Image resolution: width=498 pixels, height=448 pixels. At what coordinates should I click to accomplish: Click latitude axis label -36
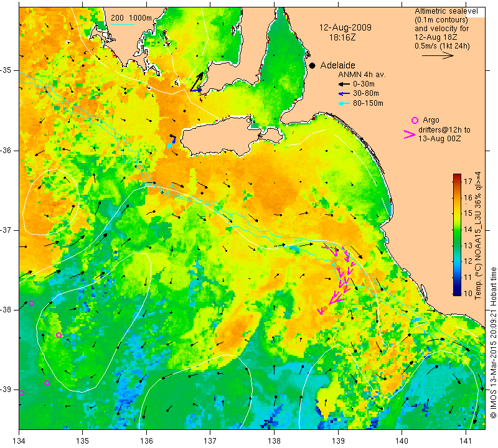click(6, 150)
